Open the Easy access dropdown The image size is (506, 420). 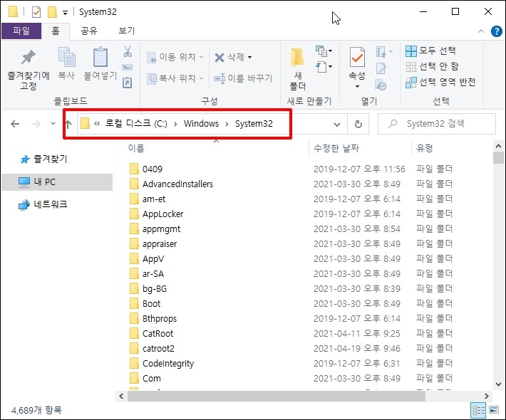point(324,67)
